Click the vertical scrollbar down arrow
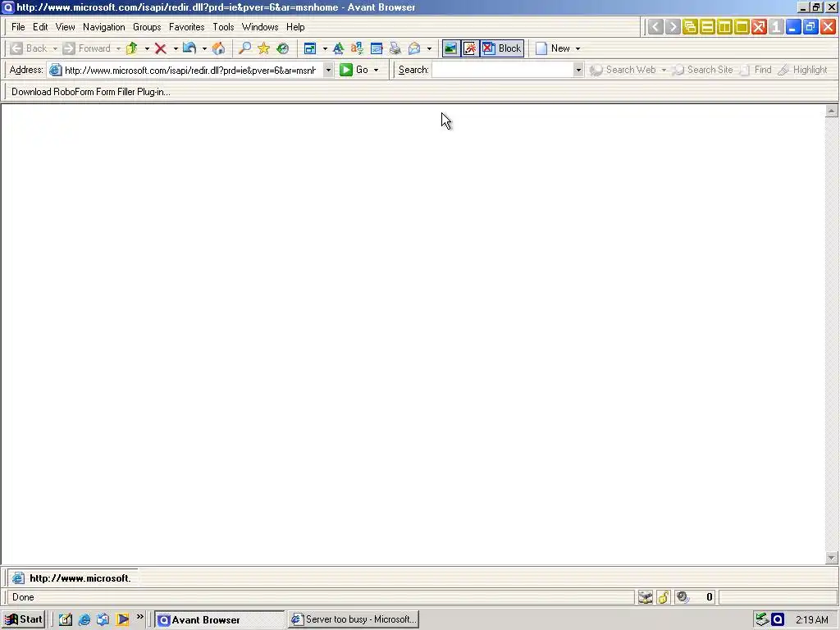The height and width of the screenshot is (630, 840). pyautogui.click(x=832, y=558)
